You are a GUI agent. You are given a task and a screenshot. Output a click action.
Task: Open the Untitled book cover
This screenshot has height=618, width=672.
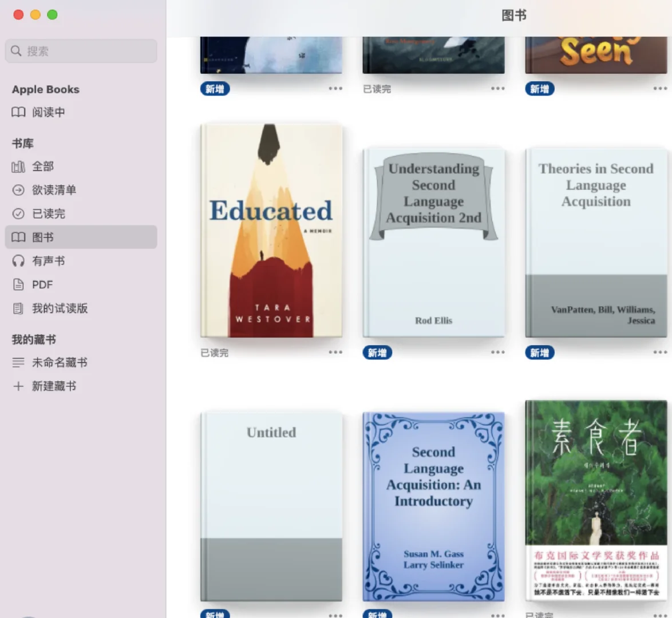(x=271, y=506)
